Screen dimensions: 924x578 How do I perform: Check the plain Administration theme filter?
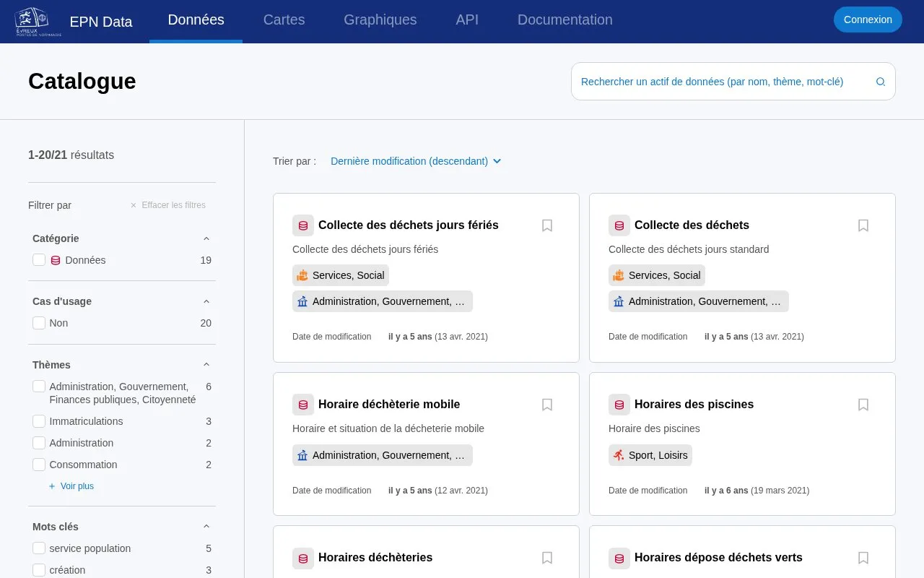click(x=39, y=443)
